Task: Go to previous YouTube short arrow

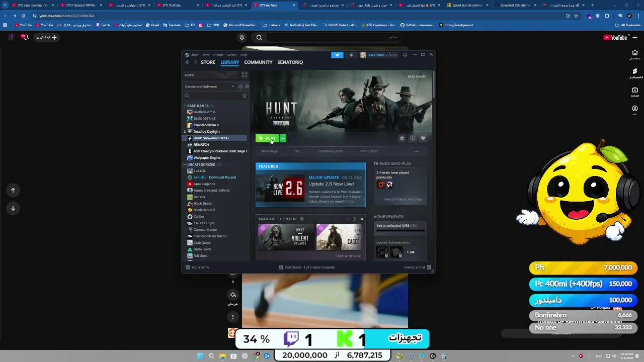Action: click(13, 190)
